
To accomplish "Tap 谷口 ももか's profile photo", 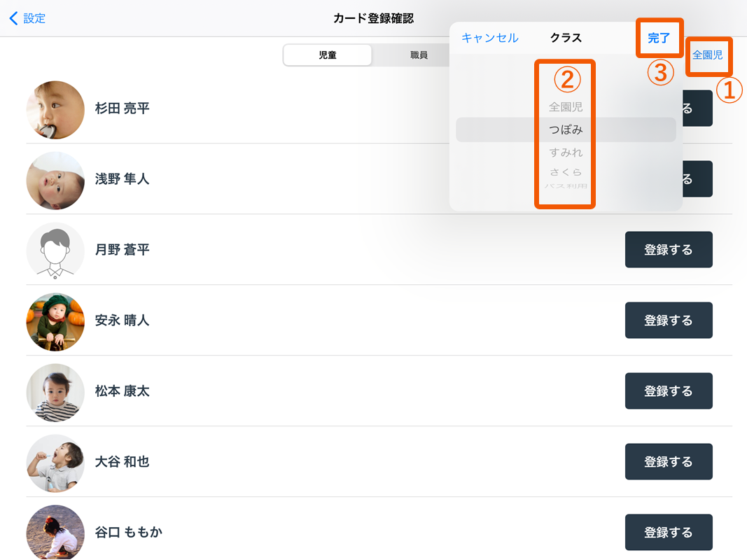I will coord(55,532).
